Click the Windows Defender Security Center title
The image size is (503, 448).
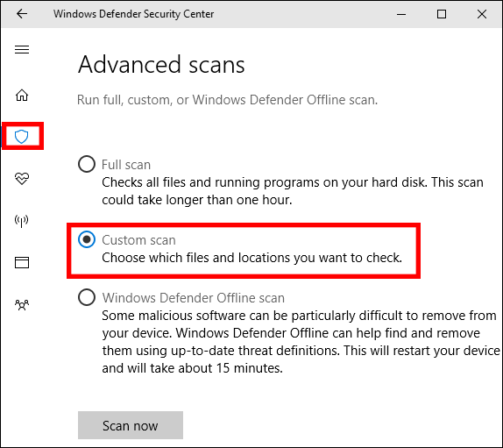133,14
